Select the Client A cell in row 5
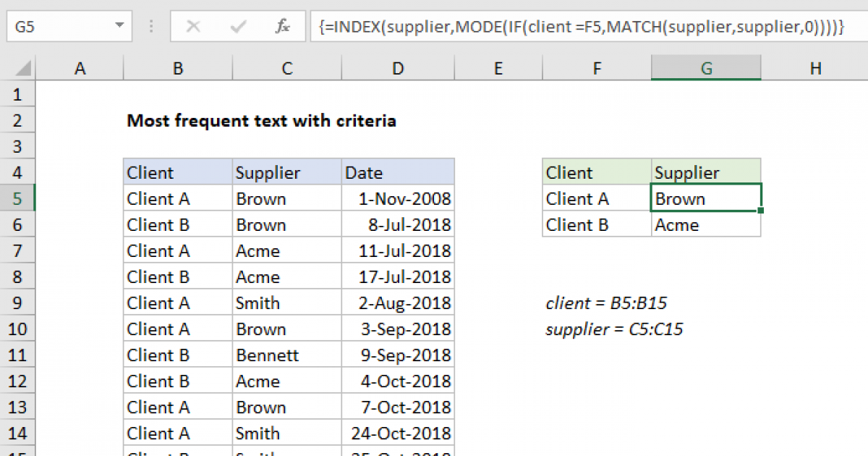Image resolution: width=868 pixels, height=456 pixels. (177, 198)
